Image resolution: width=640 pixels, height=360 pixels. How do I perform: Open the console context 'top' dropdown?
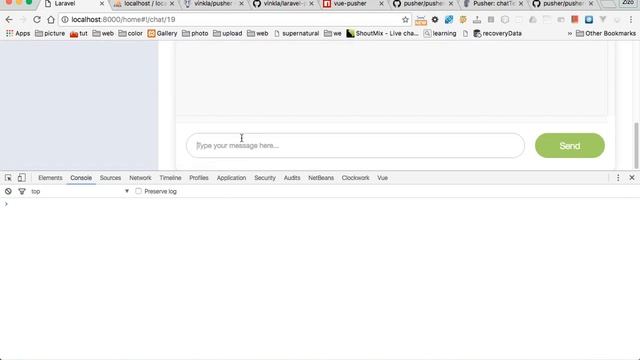click(80, 191)
